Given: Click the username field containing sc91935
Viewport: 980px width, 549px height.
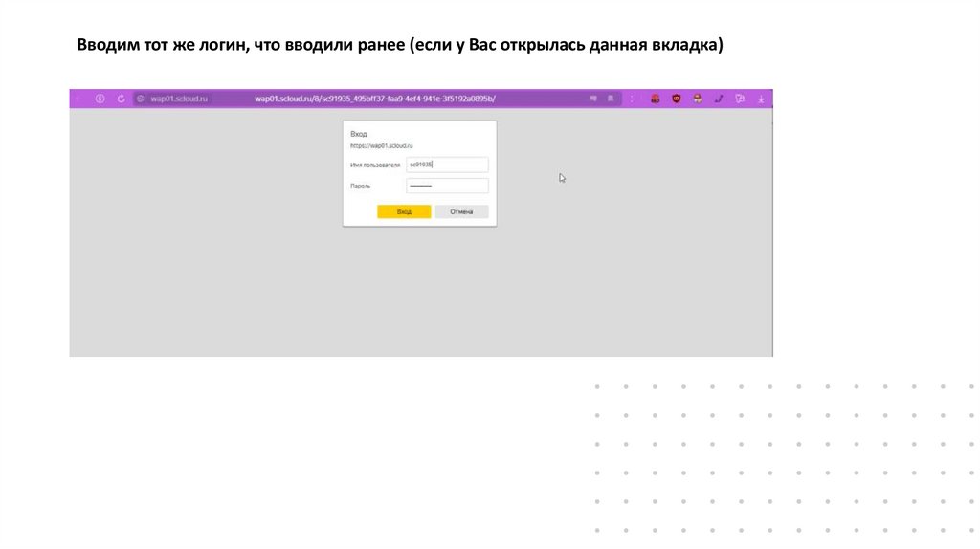Looking at the screenshot, I should [x=447, y=165].
